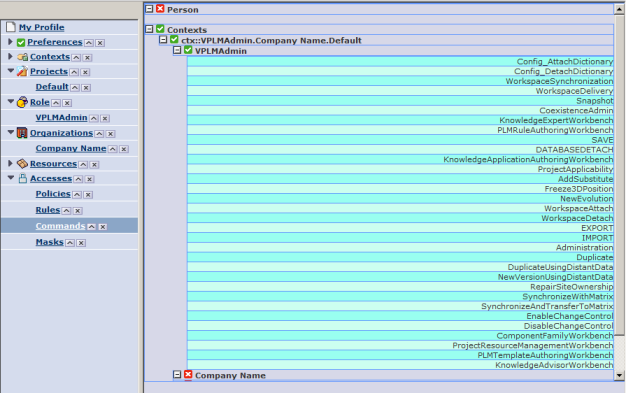Open the My Profile link

[x=42, y=27]
